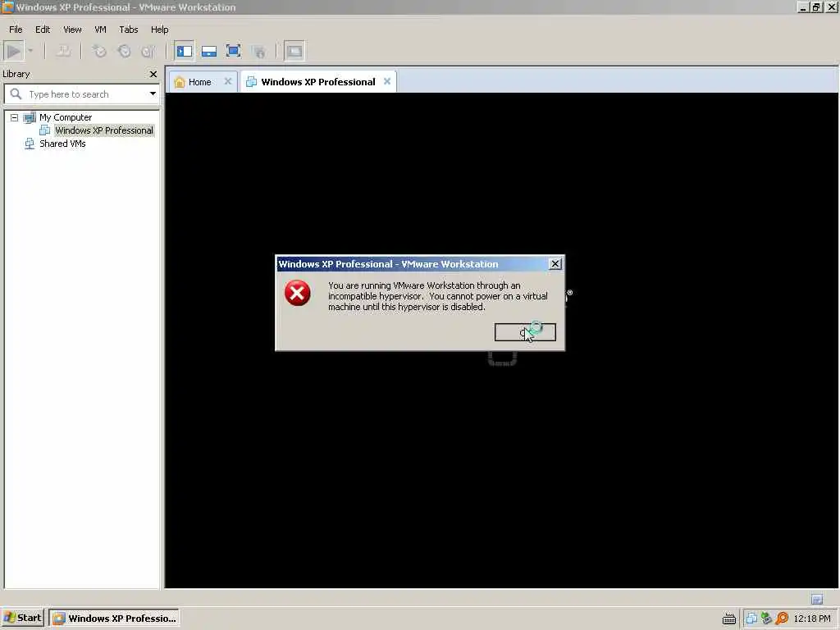Click the Revert to Snapshot toolbar icon
The width and height of the screenshot is (840, 630).
[125, 52]
